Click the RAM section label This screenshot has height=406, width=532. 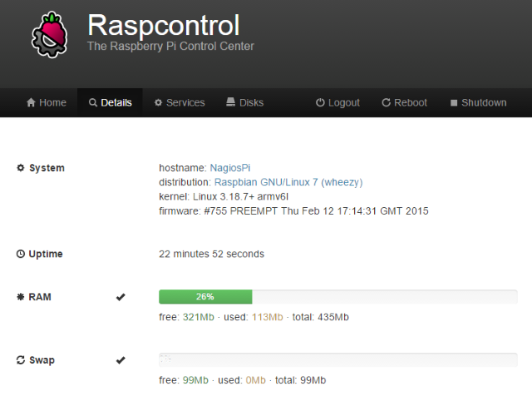click(40, 297)
